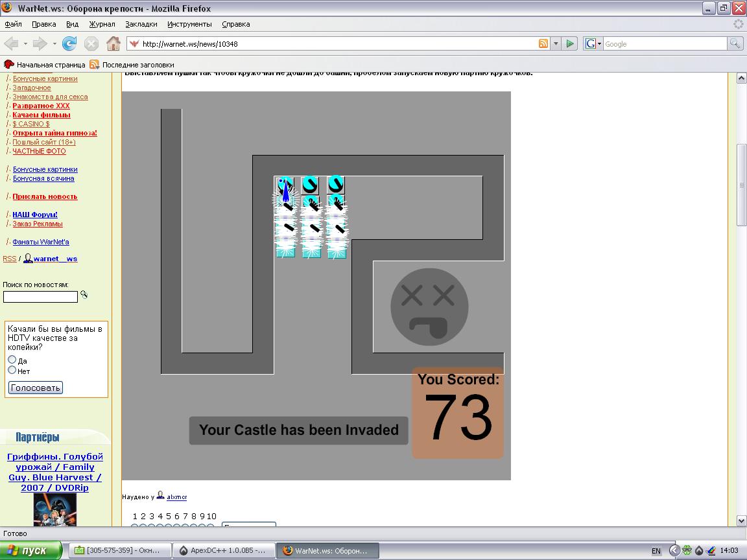Open the Инструменты menu
The height and width of the screenshot is (560, 747).
tap(189, 24)
